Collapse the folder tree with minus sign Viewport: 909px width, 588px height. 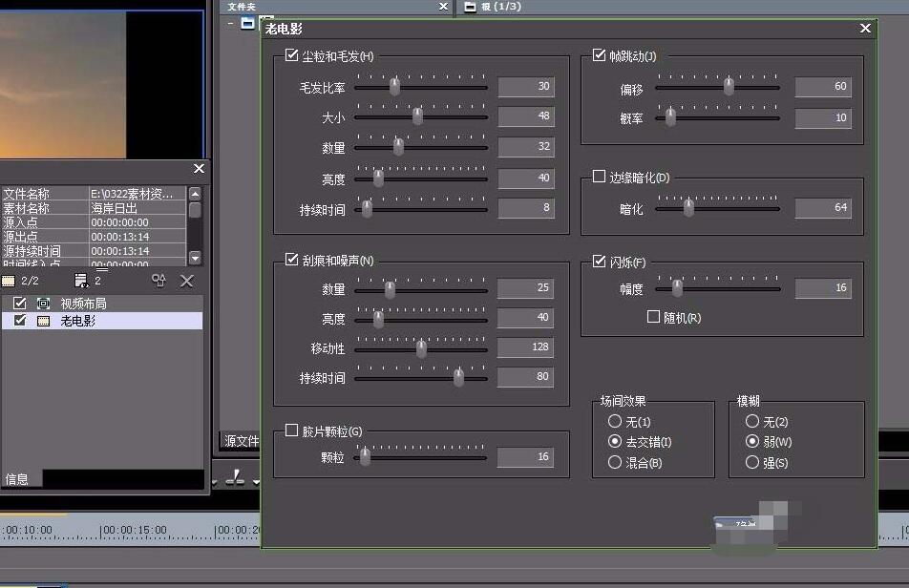232,23
